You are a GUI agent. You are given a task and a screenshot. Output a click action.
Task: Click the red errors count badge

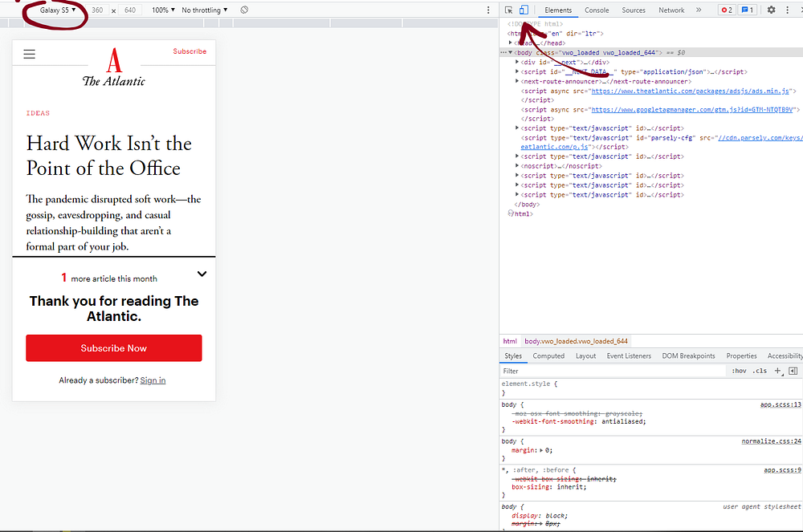point(727,10)
